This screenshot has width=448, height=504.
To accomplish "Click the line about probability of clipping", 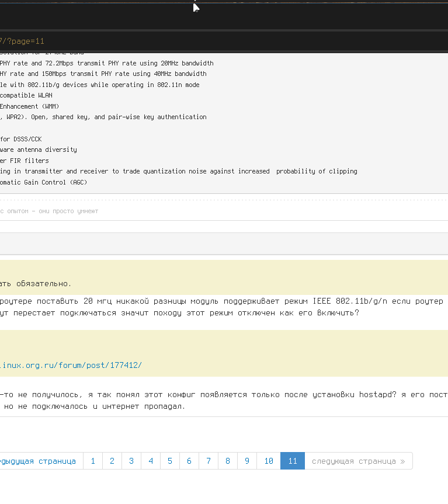I will pyautogui.click(x=179, y=171).
